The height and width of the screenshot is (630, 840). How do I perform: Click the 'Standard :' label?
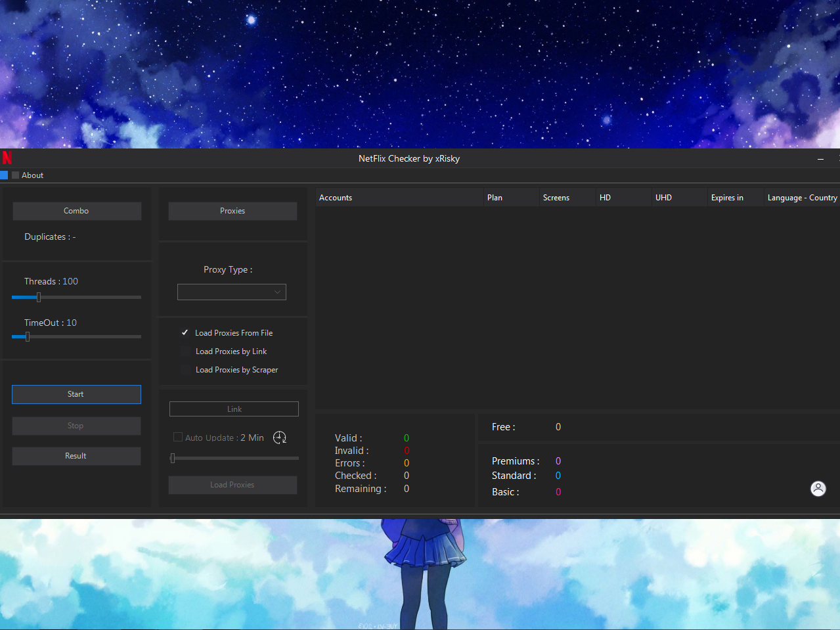coord(514,476)
